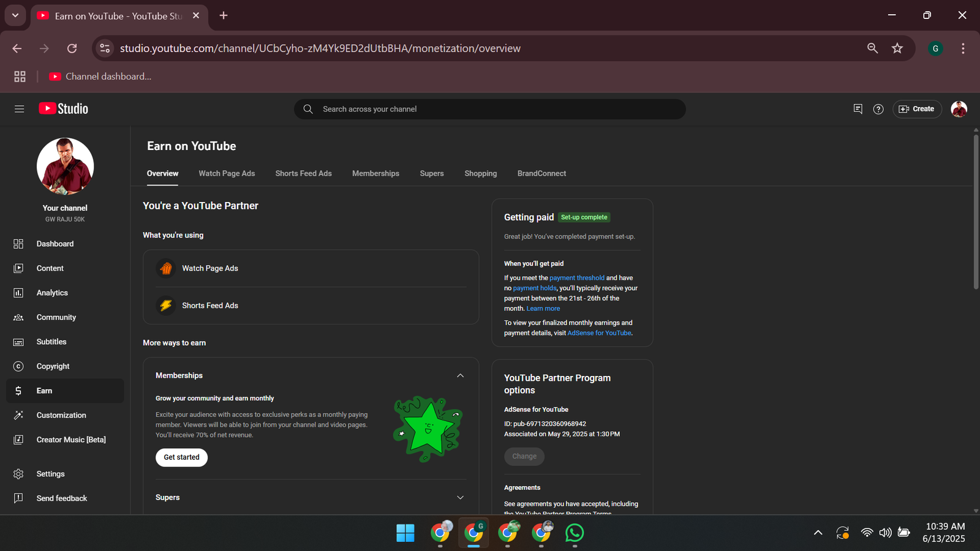Open the taskbar clock and date

(x=945, y=533)
